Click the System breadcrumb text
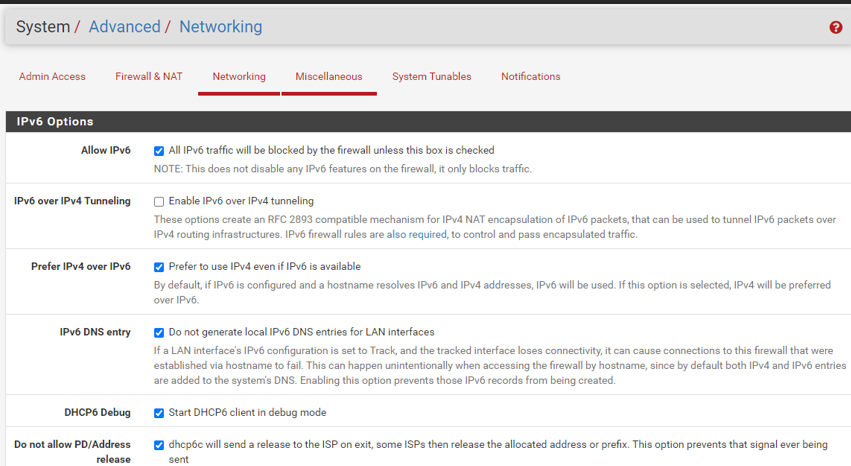This screenshot has width=851, height=466. click(x=43, y=27)
